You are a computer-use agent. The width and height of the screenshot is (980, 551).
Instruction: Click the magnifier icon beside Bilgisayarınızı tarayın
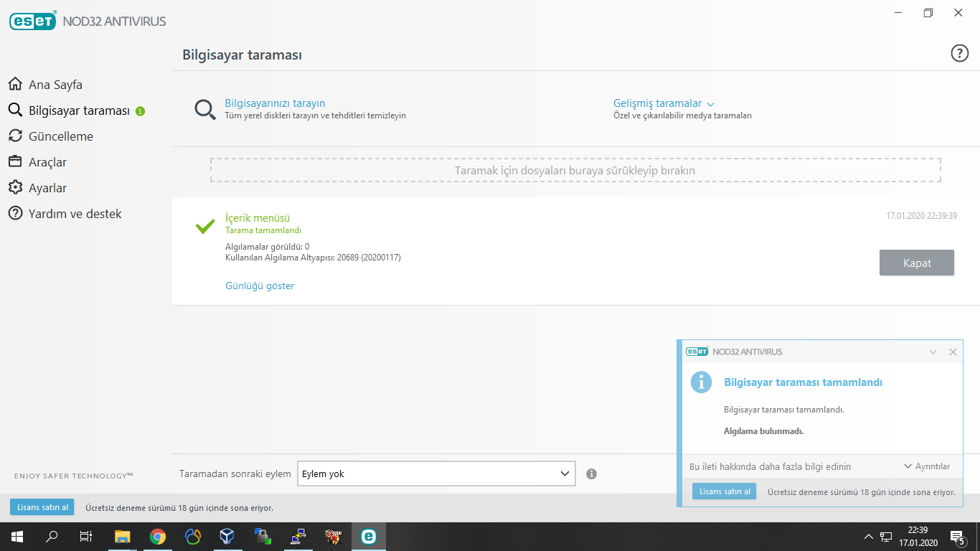point(205,110)
